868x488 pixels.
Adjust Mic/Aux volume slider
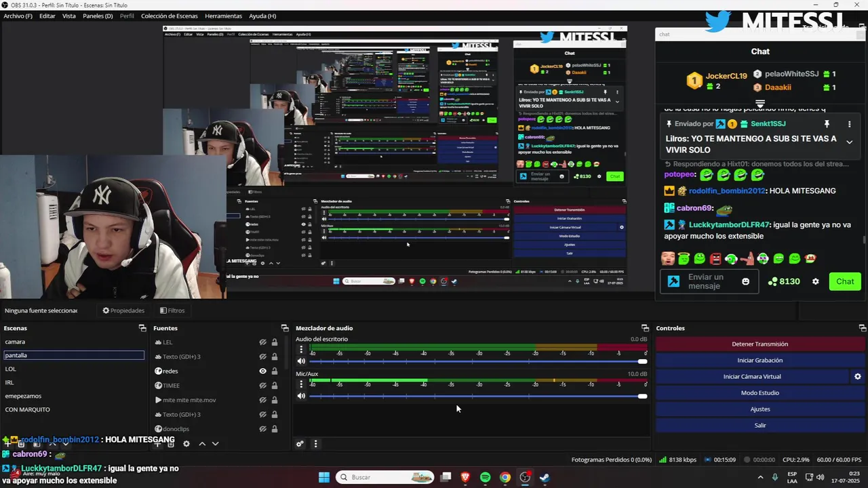pos(478,396)
